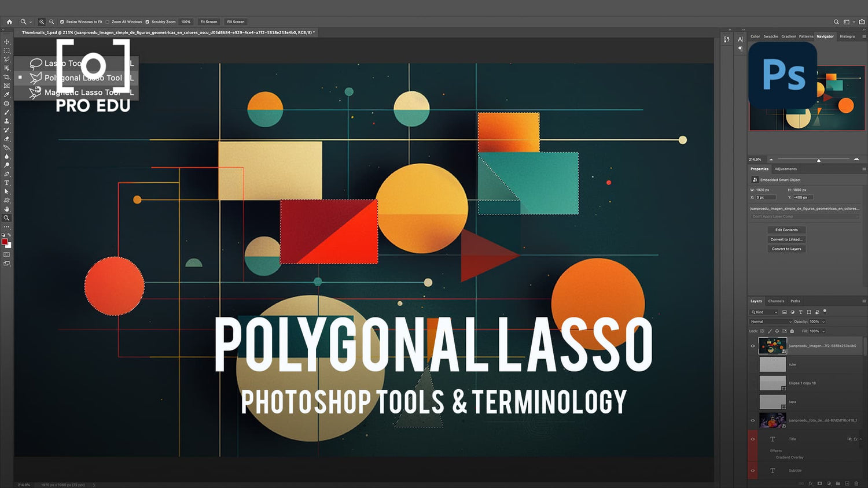This screenshot has height=488, width=868.
Task: Enable Zoom All Windows
Action: [107, 21]
